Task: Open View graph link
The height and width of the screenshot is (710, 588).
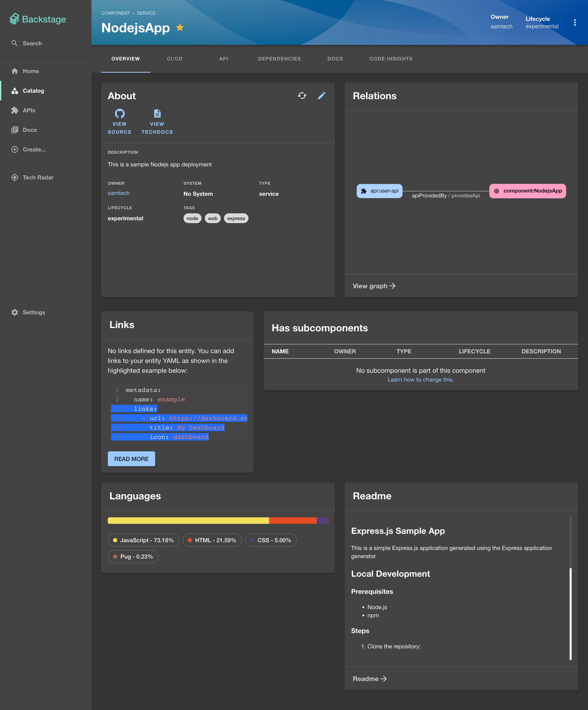Action: [x=374, y=286]
